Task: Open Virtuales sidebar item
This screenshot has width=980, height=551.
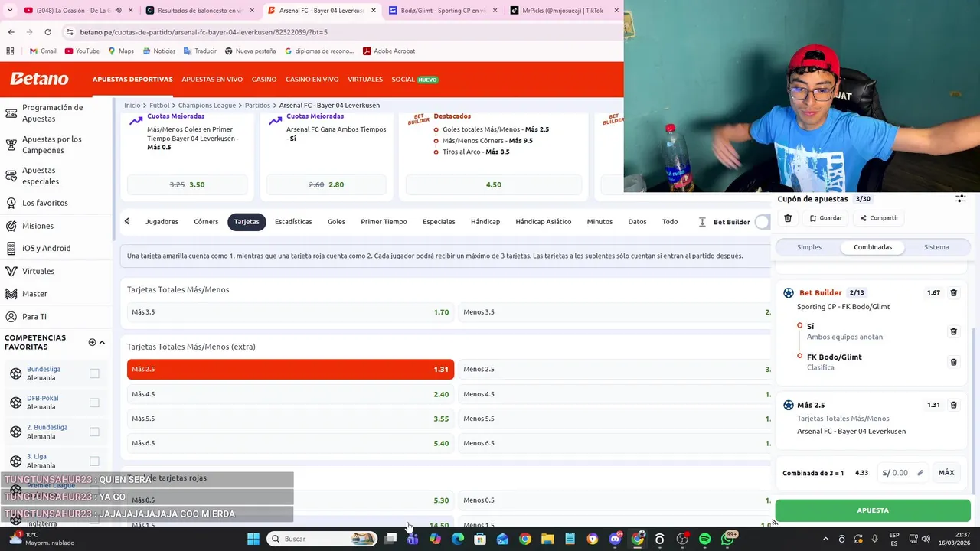Action: [38, 271]
